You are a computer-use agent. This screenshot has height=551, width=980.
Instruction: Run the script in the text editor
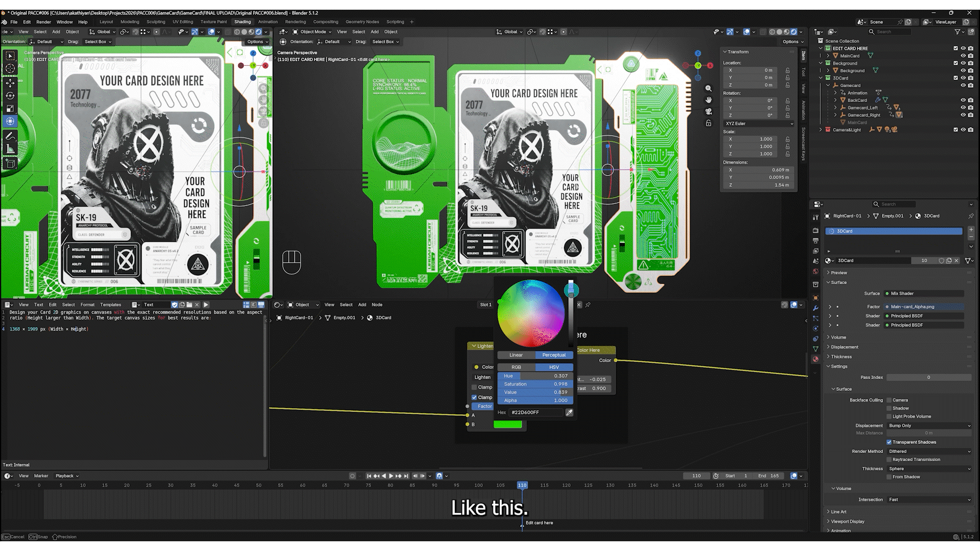(x=206, y=305)
